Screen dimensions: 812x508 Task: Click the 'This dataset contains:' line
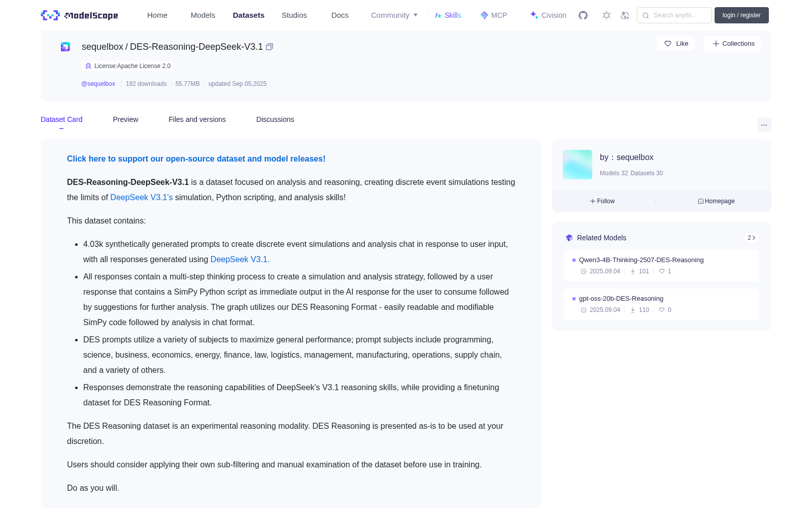pos(107,221)
